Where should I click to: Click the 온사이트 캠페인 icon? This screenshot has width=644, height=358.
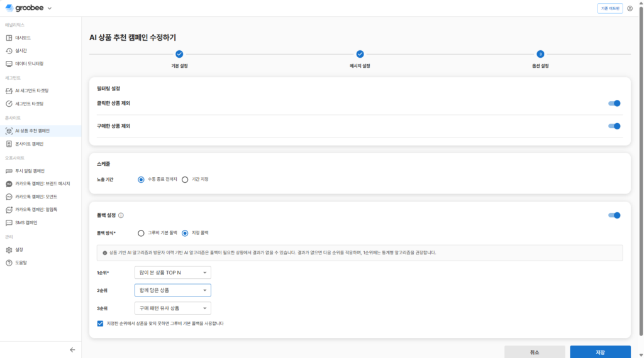coord(9,144)
